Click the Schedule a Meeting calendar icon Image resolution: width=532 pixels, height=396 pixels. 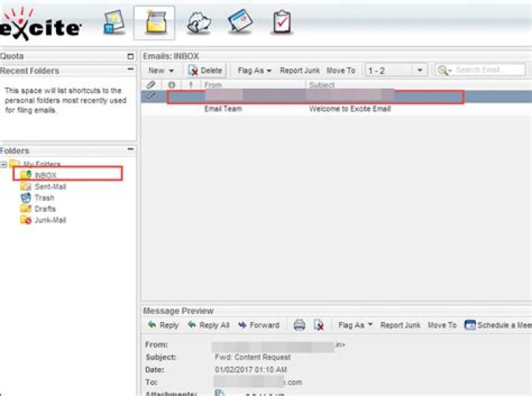coord(470,325)
